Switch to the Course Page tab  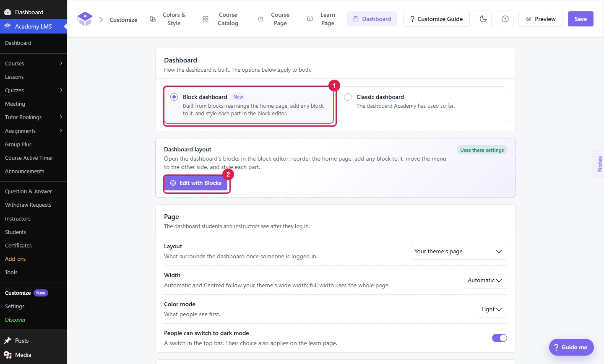click(x=274, y=19)
